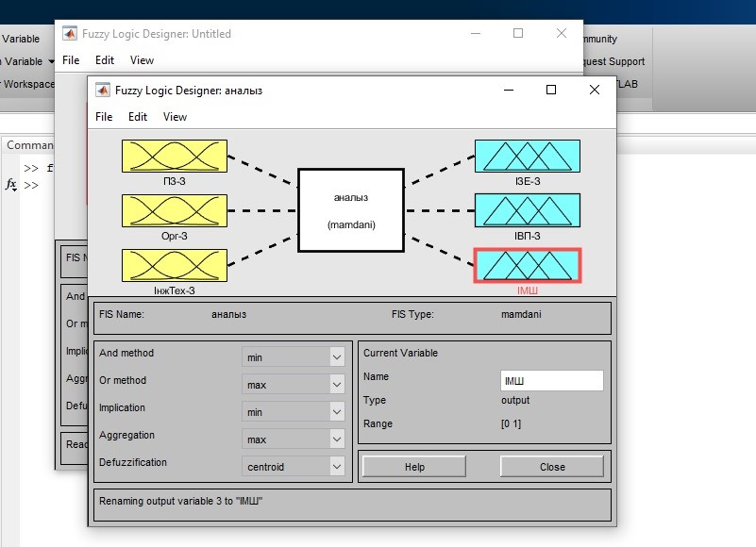Click the Workspace option in MATLAB toolstrip

click(x=28, y=84)
